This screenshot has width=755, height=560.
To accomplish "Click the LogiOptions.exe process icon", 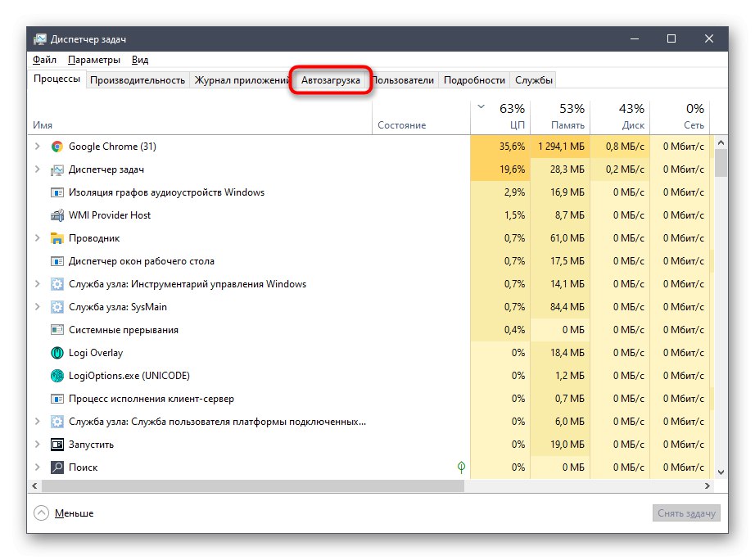I will pyautogui.click(x=57, y=376).
